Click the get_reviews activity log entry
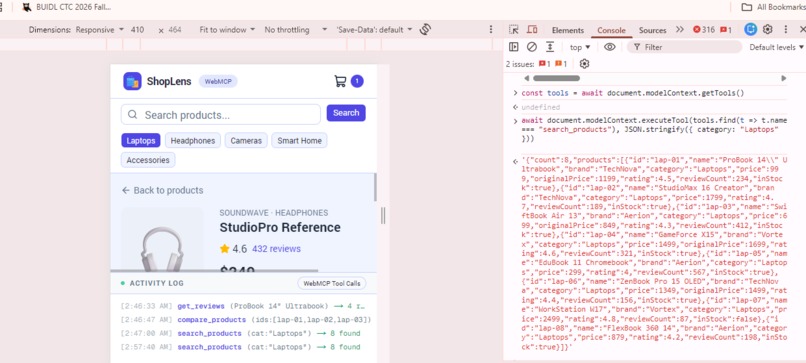Viewport: 806px width, 363px height. (x=244, y=306)
